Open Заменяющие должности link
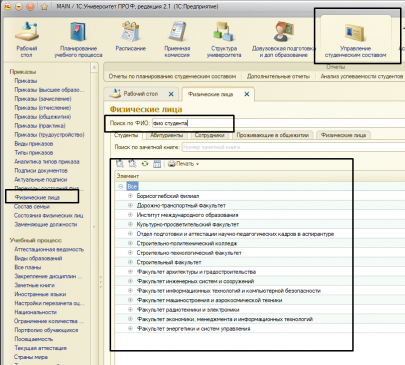Viewport: 405px width, 365px height. [46, 224]
